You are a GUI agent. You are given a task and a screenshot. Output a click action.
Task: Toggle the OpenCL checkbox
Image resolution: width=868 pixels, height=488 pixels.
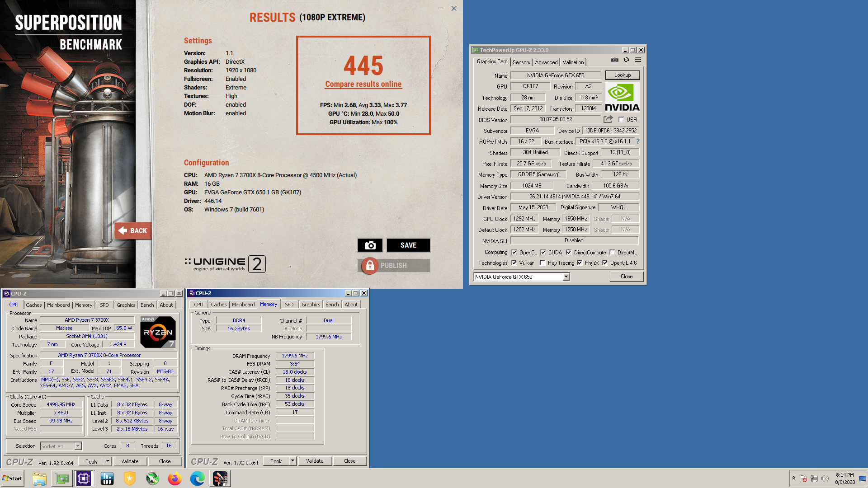click(514, 253)
